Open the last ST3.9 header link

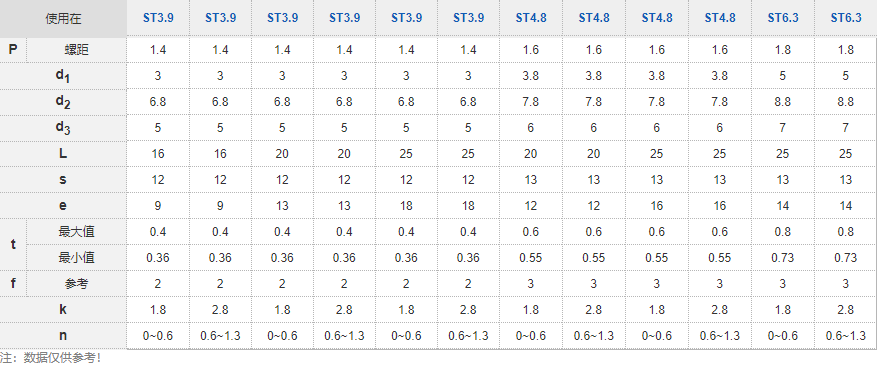coord(469,18)
